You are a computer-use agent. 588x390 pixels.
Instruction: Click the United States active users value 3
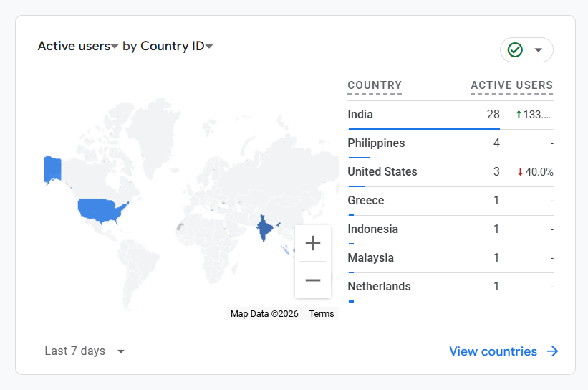click(496, 171)
